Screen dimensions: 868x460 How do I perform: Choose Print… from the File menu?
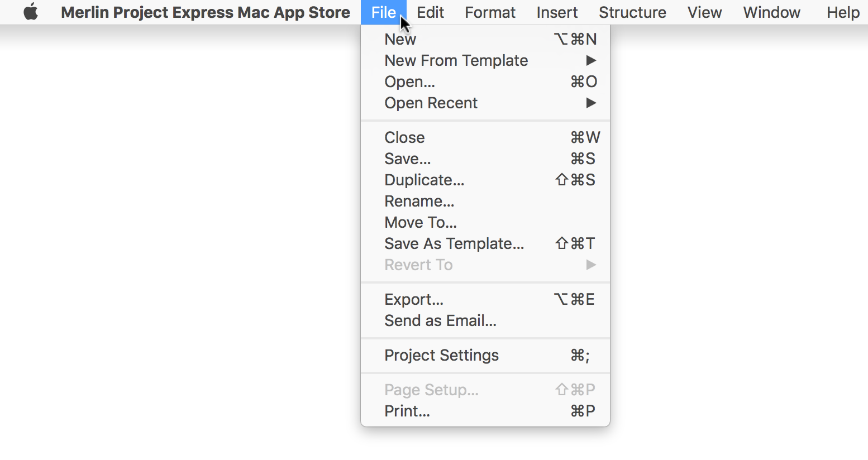pyautogui.click(x=485, y=411)
